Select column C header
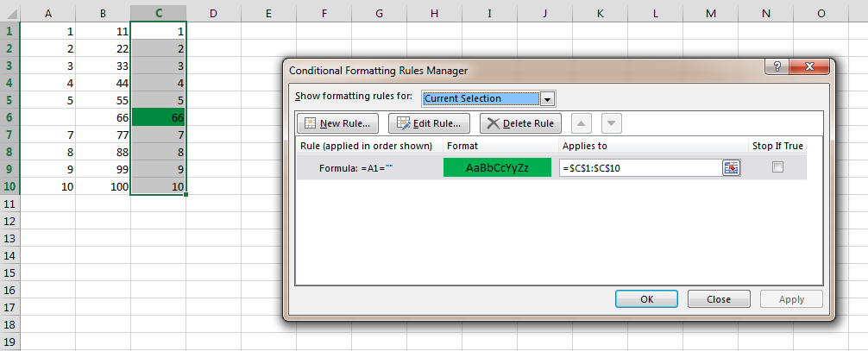 tap(158, 14)
